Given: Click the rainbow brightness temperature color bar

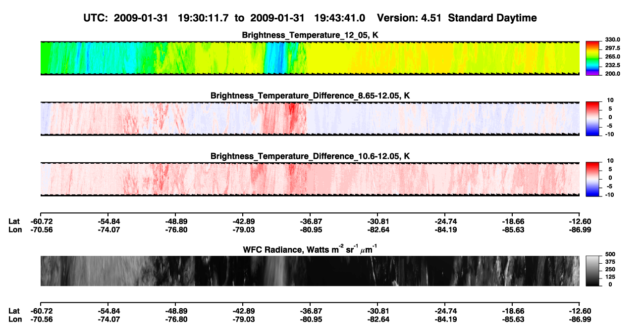Looking at the screenshot, I should point(591,58).
